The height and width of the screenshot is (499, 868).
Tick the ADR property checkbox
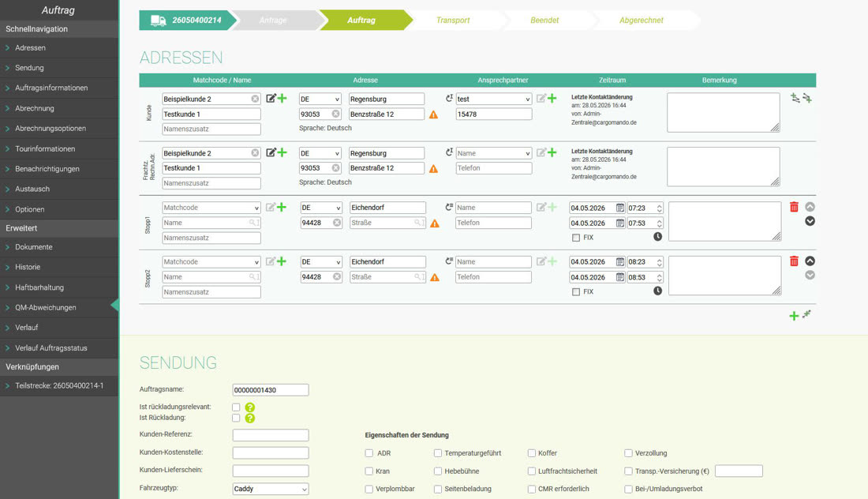pyautogui.click(x=369, y=453)
